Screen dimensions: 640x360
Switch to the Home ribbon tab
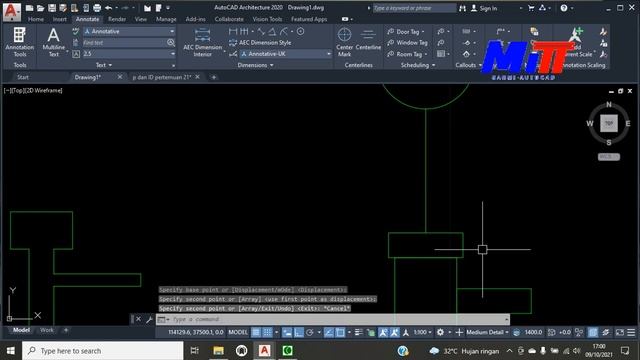pos(36,19)
